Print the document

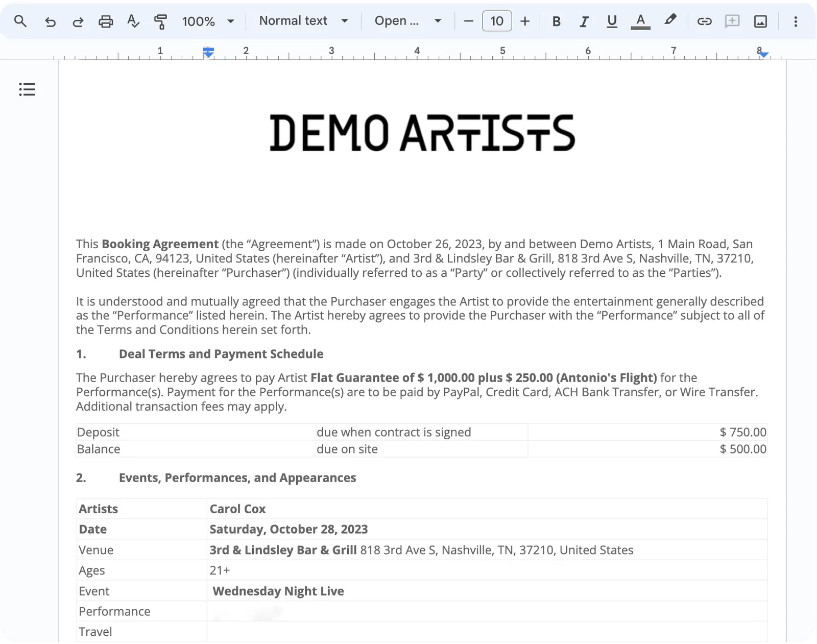[106, 21]
